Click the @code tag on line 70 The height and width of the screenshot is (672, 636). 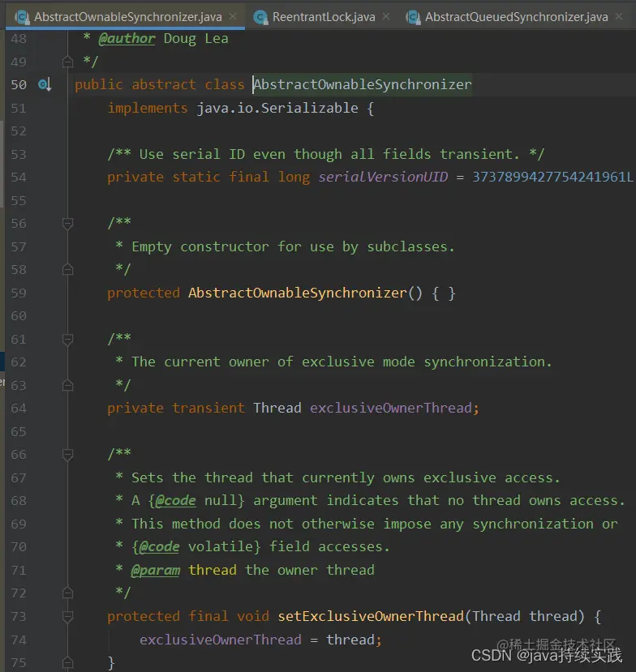(x=159, y=547)
